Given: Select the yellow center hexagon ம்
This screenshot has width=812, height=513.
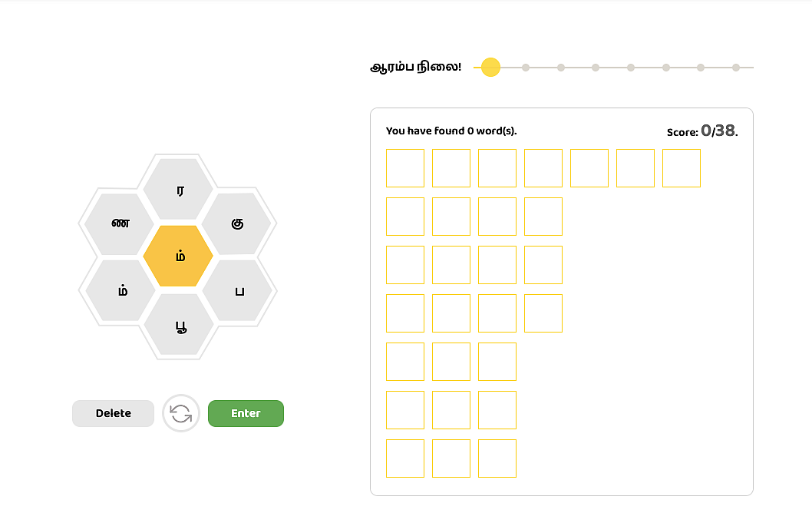Looking at the screenshot, I should tap(178, 256).
